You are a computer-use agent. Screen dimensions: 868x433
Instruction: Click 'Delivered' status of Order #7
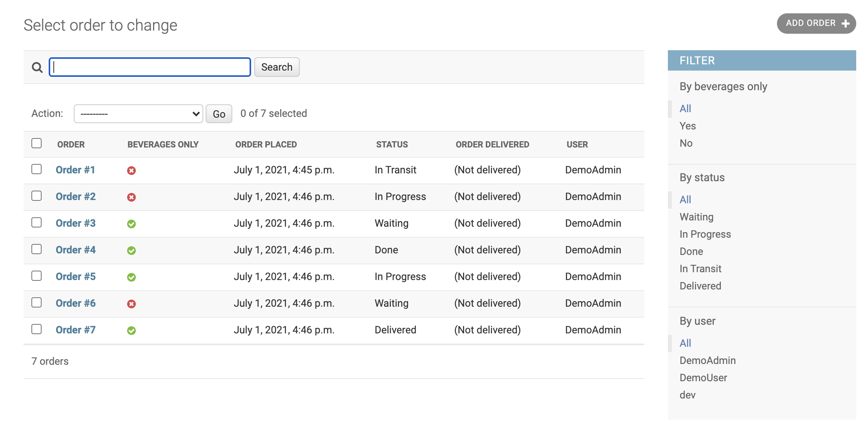[x=396, y=330]
